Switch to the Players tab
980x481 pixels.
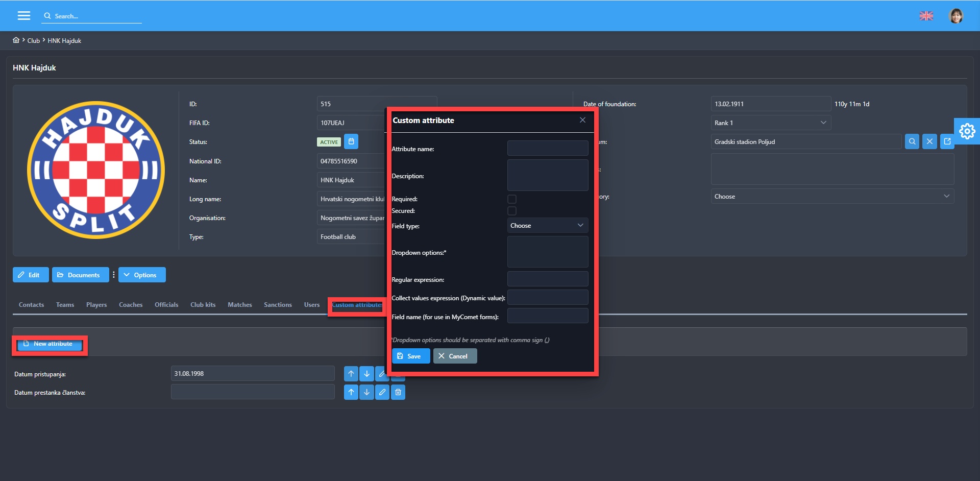coord(96,305)
